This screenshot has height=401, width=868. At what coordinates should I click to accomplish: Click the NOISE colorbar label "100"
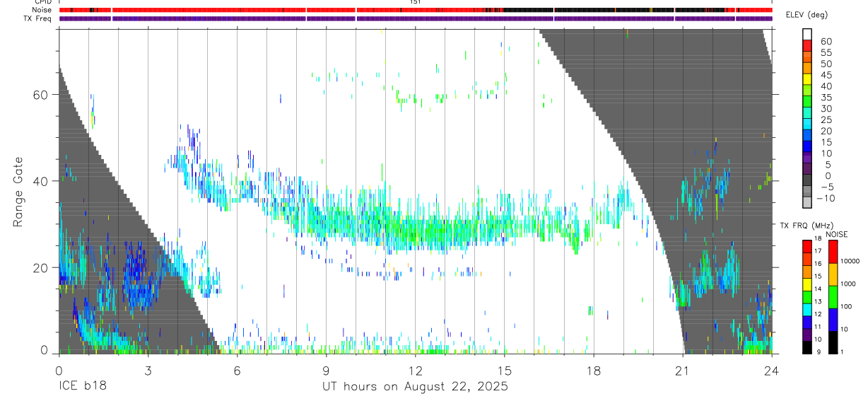pos(846,306)
